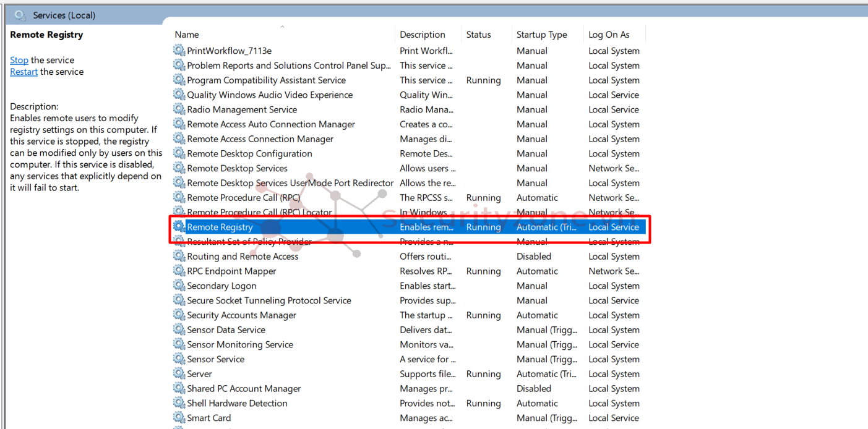Viewport: 868px width, 429px height.
Task: Click the gear icon for RPC Endpoint Mapper
Action: pyautogui.click(x=179, y=271)
